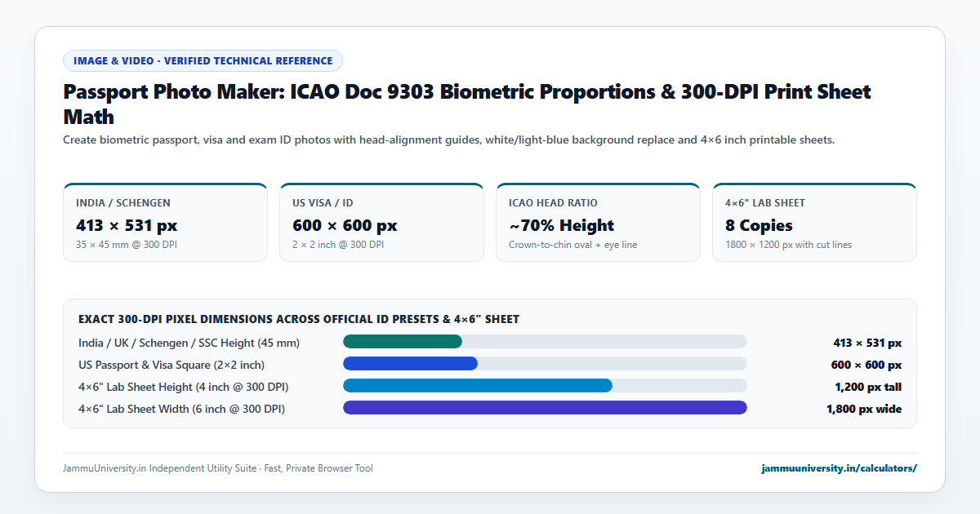Viewport: 980px width, 514px height.
Task: Select the "~70% Height" value
Action: [561, 225]
